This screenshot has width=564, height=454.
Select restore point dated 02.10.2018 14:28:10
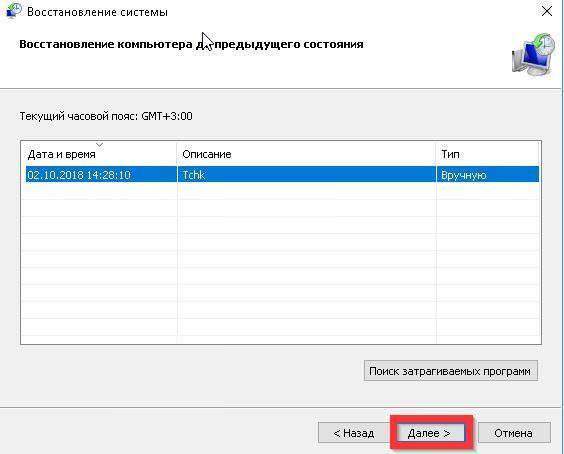point(79,175)
